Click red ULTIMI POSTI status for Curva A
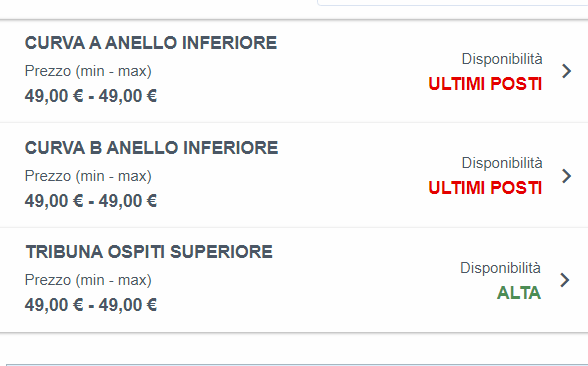 pos(485,84)
